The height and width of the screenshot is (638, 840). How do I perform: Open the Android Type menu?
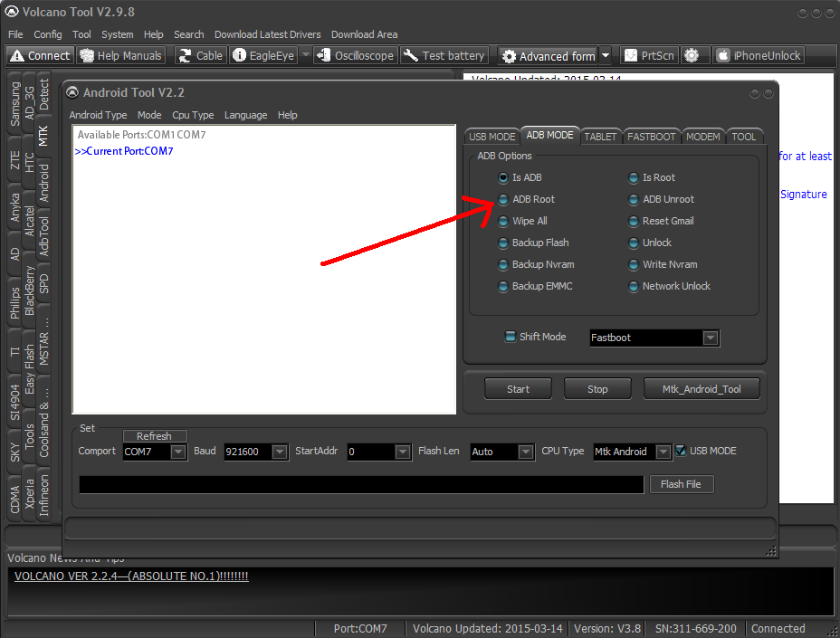point(98,115)
